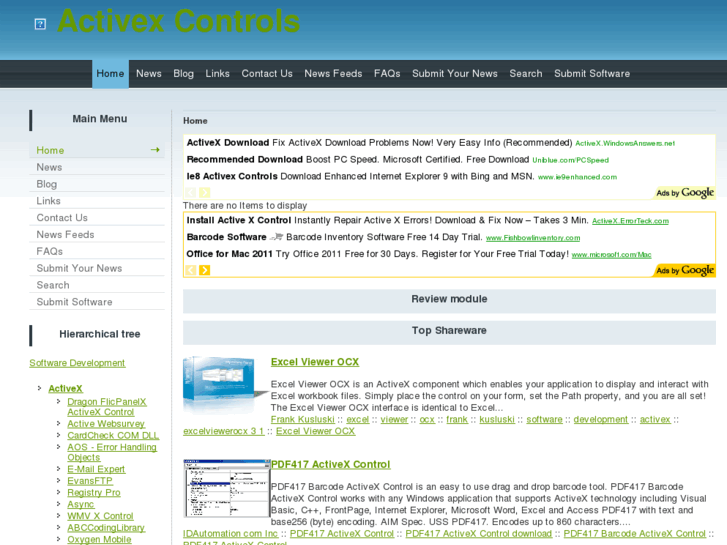Select Submit Your News in Main Menu sidebar

pos(97,268)
